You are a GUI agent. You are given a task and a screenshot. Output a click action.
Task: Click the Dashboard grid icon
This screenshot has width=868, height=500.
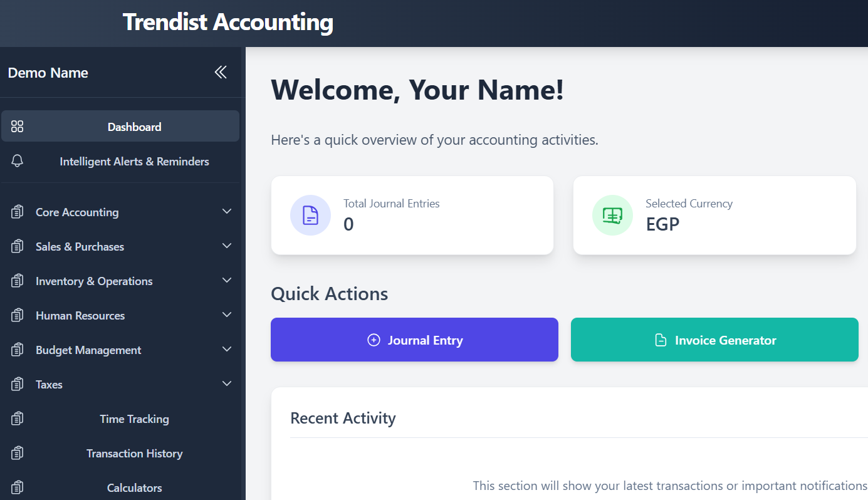tap(17, 125)
